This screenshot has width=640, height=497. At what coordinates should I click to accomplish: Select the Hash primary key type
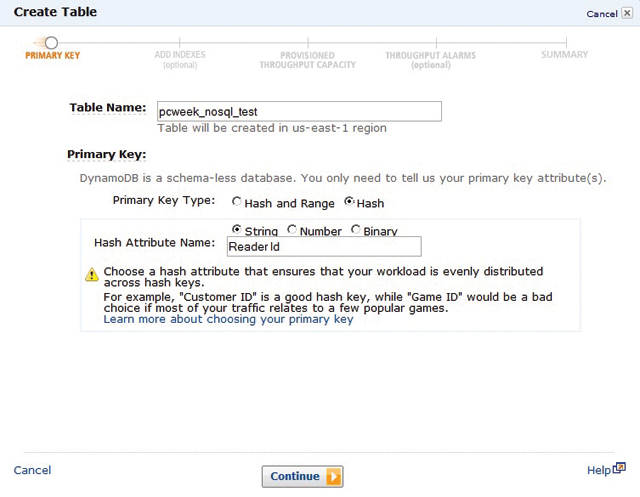(349, 201)
